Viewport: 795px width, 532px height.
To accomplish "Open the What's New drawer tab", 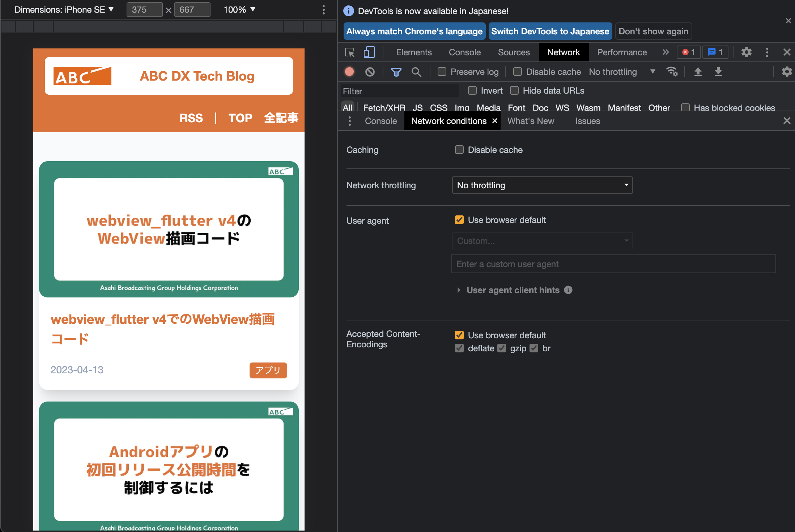I will click(x=530, y=121).
